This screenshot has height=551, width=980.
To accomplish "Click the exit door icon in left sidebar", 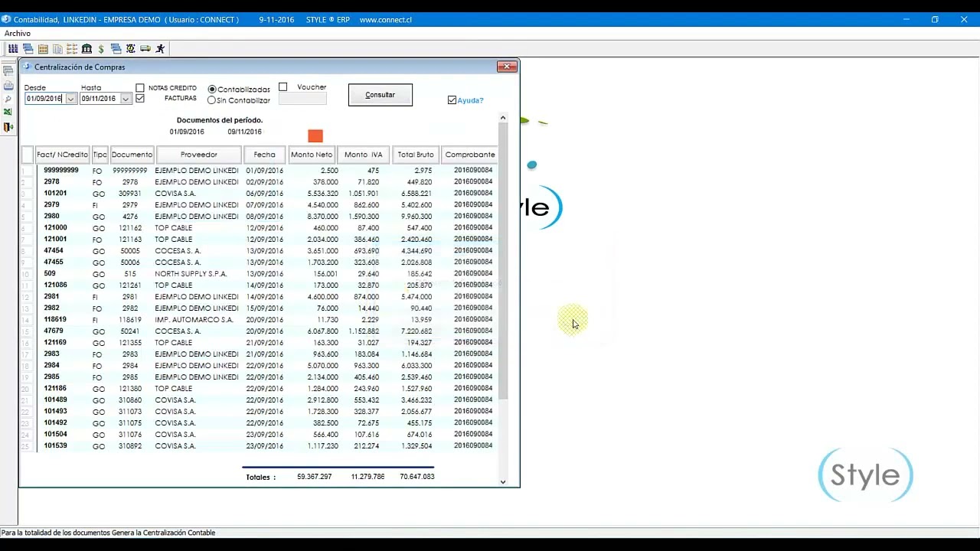I will tap(8, 127).
